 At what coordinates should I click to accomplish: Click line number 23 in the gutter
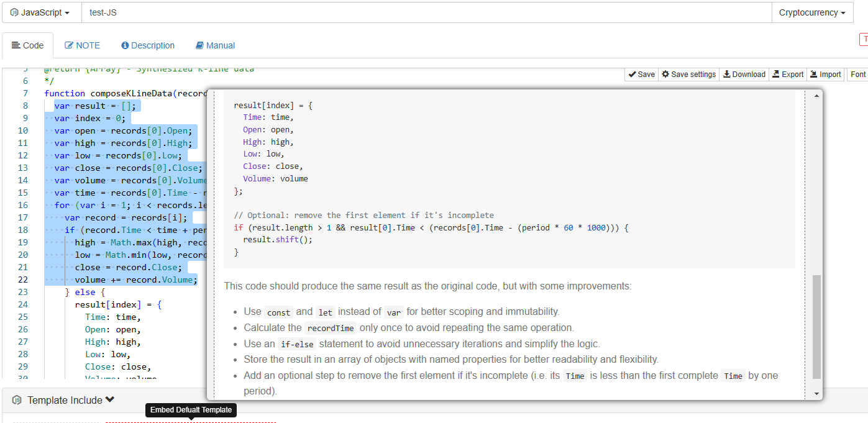[x=23, y=292]
